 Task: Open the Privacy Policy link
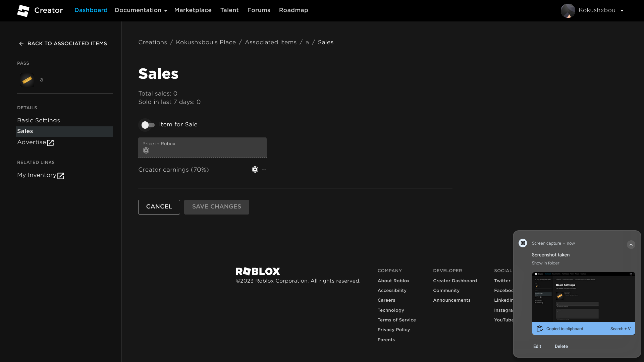click(x=394, y=330)
